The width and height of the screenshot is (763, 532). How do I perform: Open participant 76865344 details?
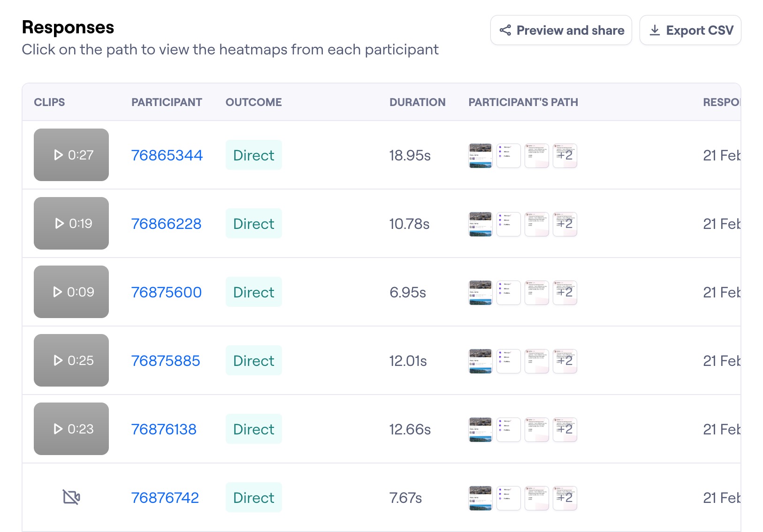click(x=167, y=155)
